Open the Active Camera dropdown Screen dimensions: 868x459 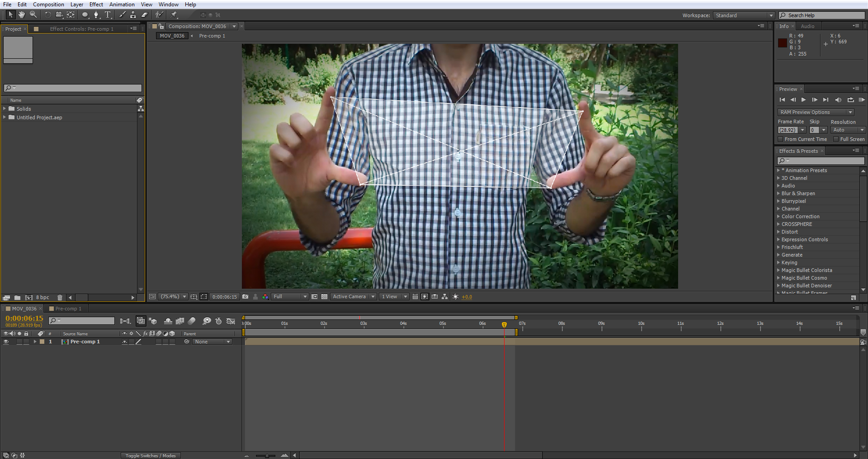(x=354, y=297)
